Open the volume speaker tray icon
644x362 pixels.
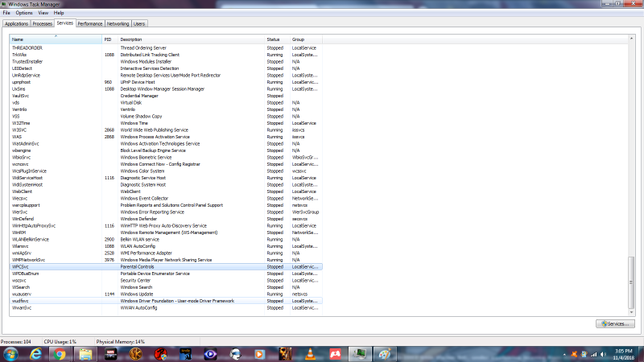[603, 354]
